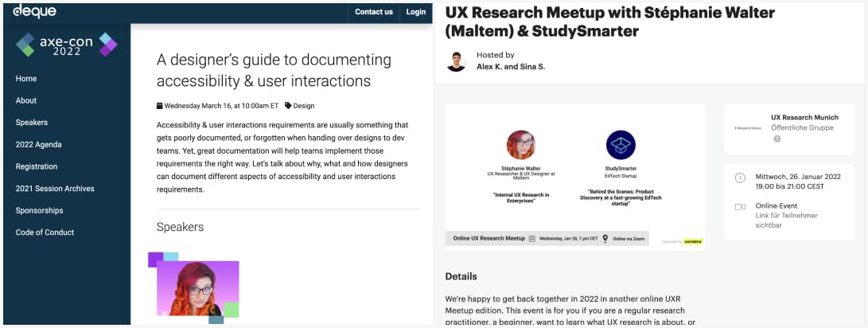Screen dimensions: 868x328
Task: Select Registration in the sidebar
Action: coord(37,166)
